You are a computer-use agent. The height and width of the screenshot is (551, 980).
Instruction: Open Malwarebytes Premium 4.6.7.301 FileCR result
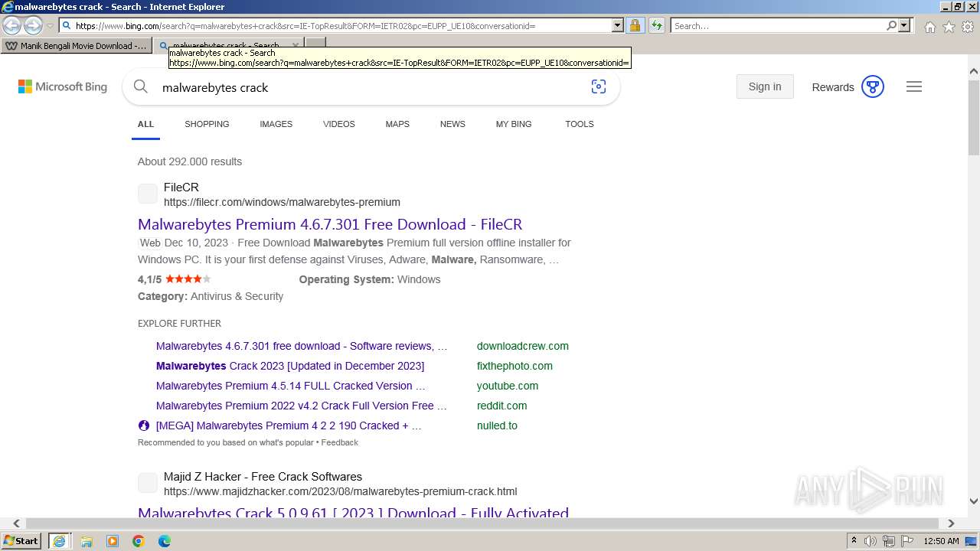tap(330, 224)
